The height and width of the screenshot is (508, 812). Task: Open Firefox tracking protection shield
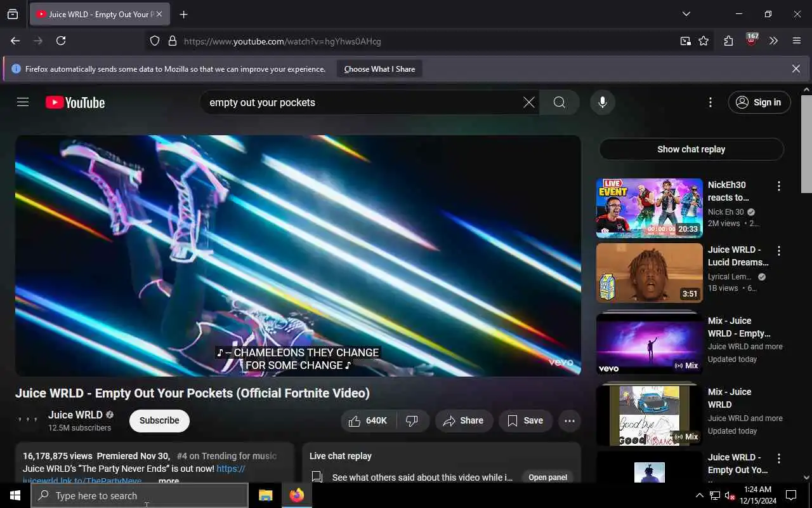tap(155, 41)
